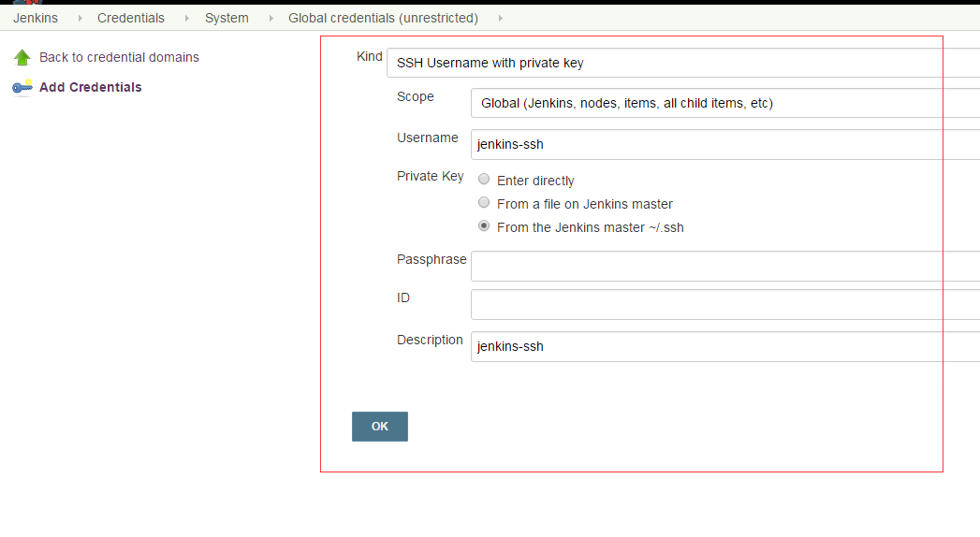Screen dimensions: 980x537
Task: Select the Enter directly radio option
Action: coord(484,180)
